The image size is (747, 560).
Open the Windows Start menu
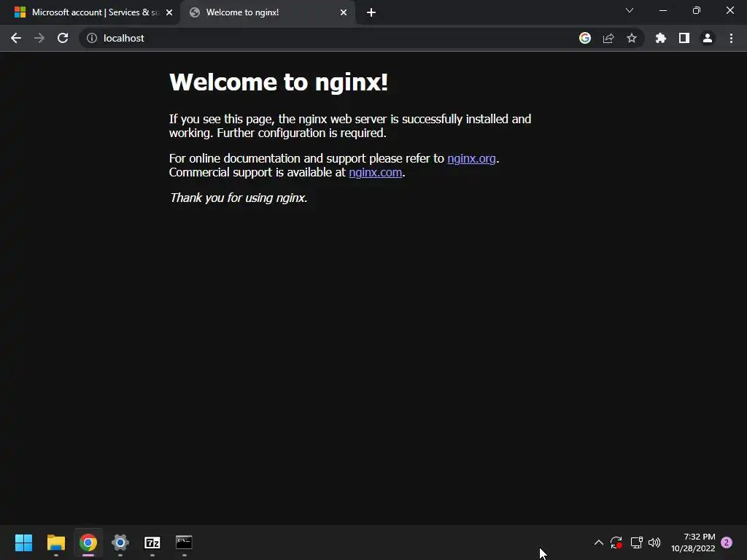point(24,542)
